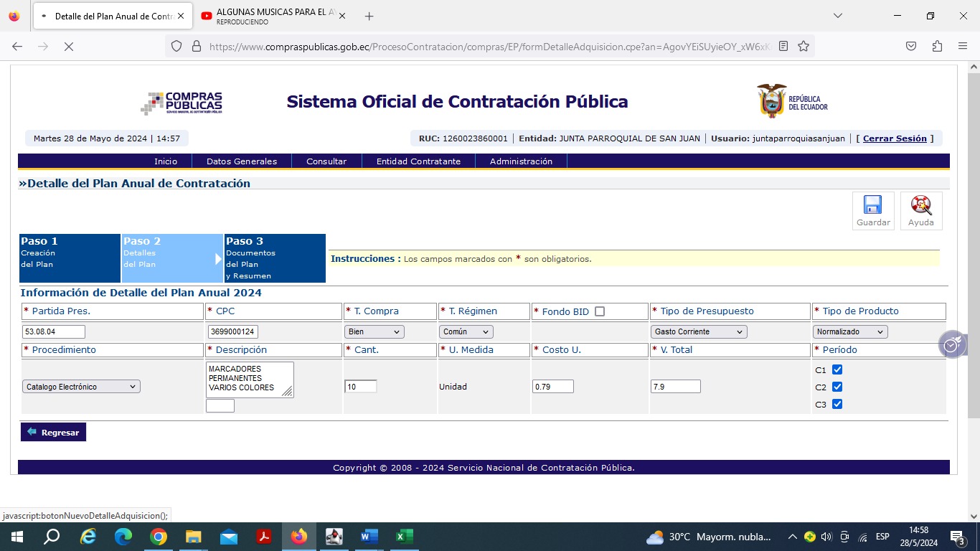This screenshot has height=551, width=980.
Task: Open the Tipo de Presupuesto dropdown
Action: [699, 331]
